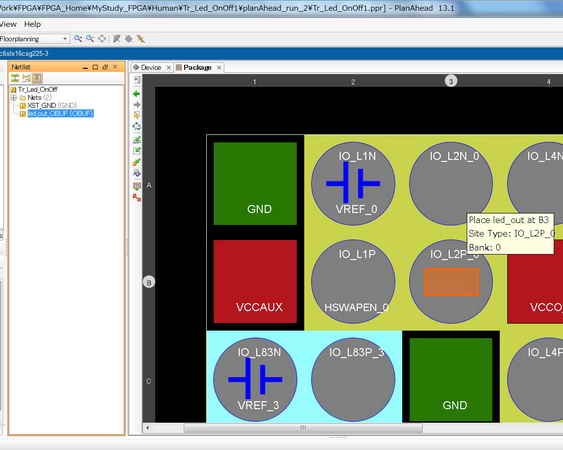Click the first green checkmark sidebar icon
This screenshot has height=450, width=563.
pyautogui.click(x=137, y=139)
